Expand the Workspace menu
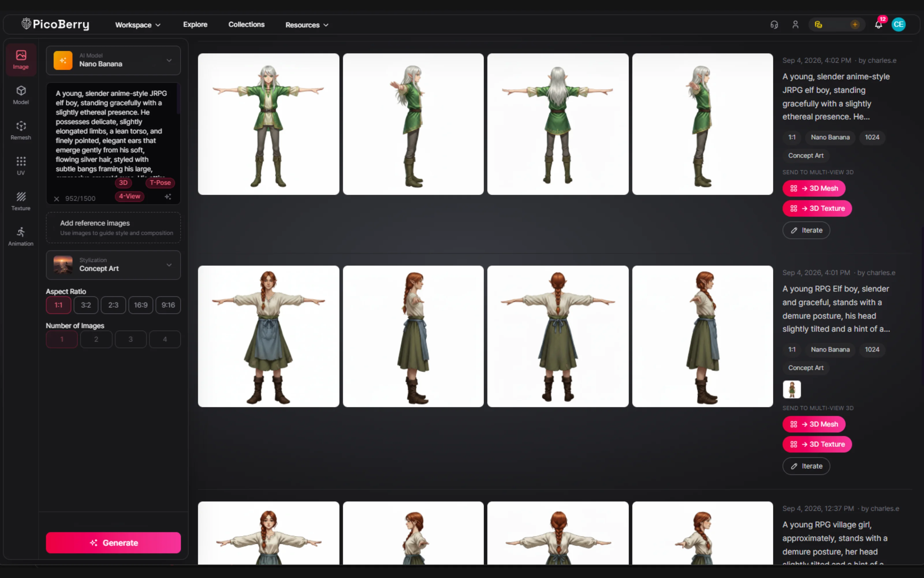The image size is (924, 578). 138,25
